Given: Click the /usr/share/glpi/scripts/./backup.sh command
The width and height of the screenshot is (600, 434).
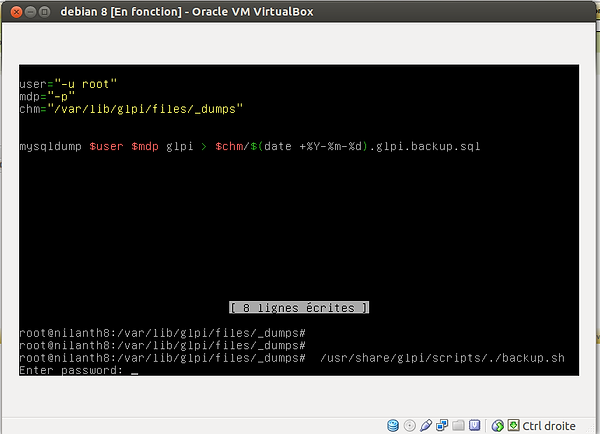Looking at the screenshot, I should click(442, 358).
